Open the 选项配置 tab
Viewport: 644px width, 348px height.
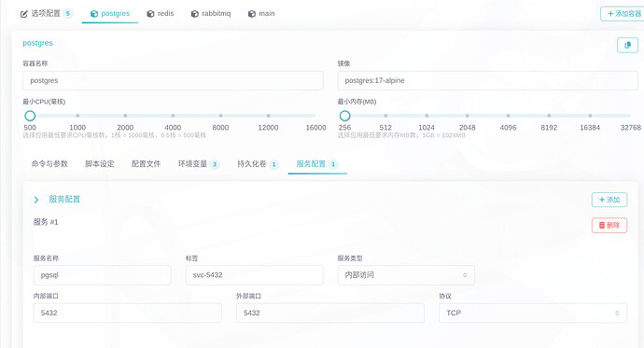[46, 14]
